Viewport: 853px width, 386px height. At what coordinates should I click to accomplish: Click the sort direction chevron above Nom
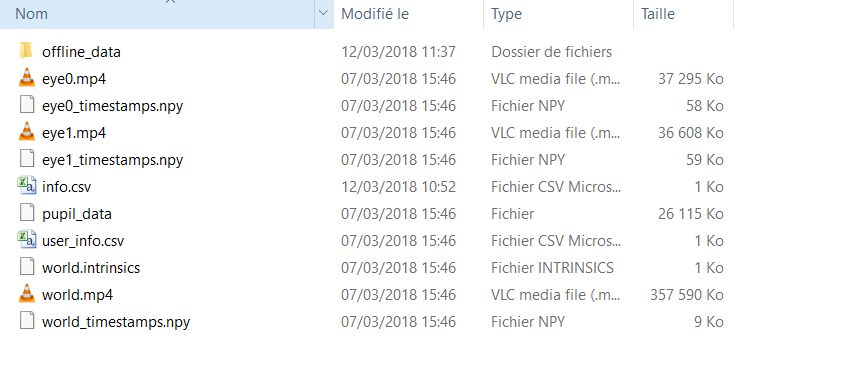click(x=170, y=2)
